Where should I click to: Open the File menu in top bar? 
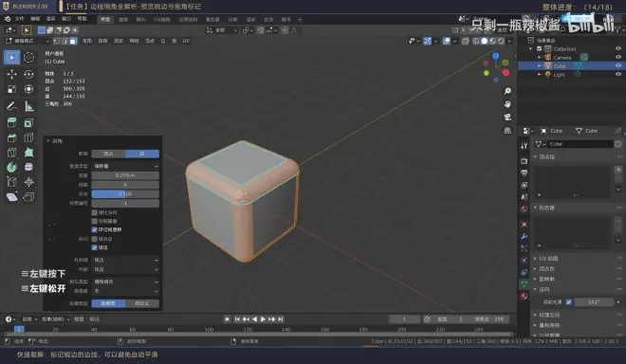20,19
